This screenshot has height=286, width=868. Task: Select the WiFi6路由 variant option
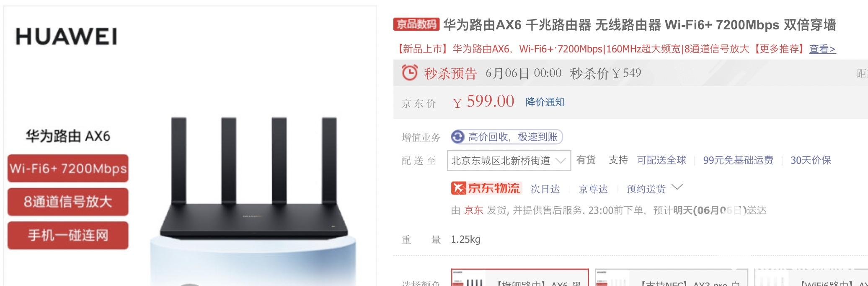(811, 278)
